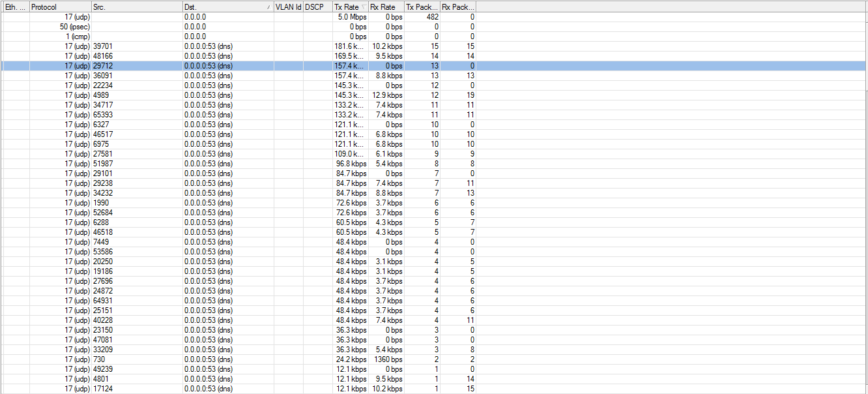Select the row with source port 19186

click(434, 271)
